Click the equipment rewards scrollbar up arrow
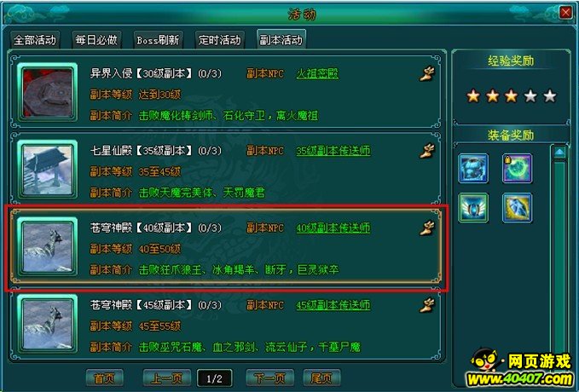The height and width of the screenshot is (392, 579). click(559, 152)
